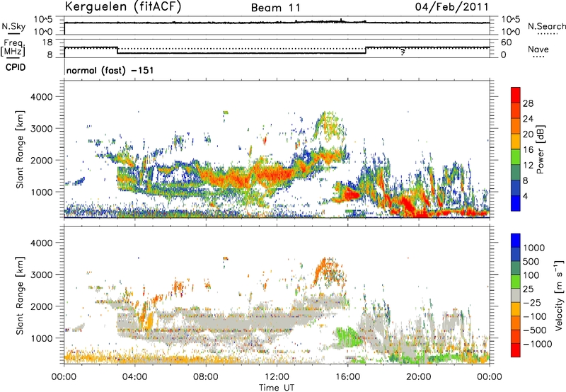Click the orange 20–24 dB Power color segment

(x=516, y=126)
